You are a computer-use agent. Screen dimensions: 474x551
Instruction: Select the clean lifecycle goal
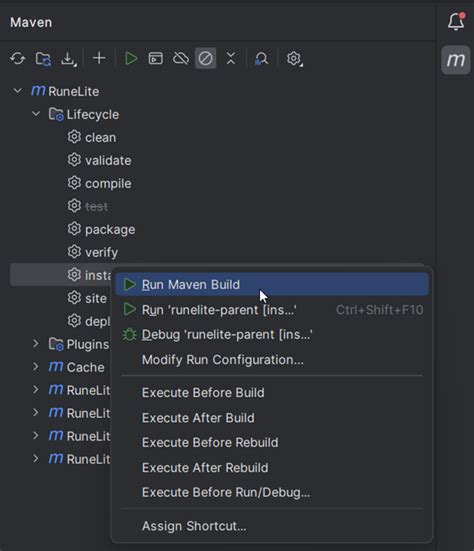click(x=100, y=137)
